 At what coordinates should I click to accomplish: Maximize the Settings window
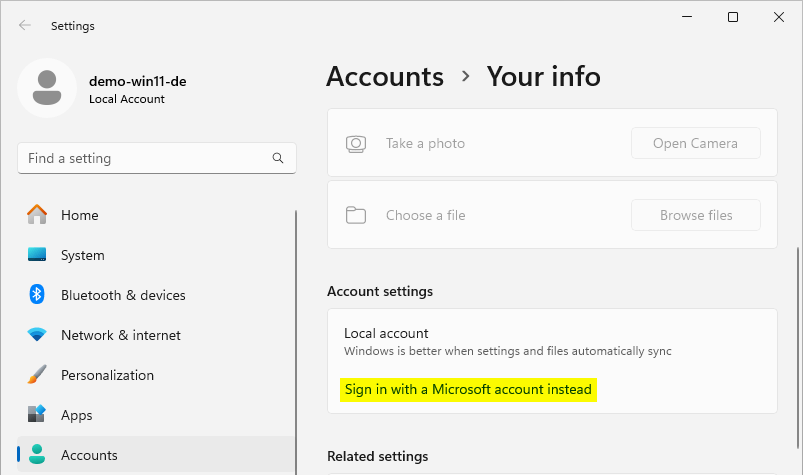point(733,17)
